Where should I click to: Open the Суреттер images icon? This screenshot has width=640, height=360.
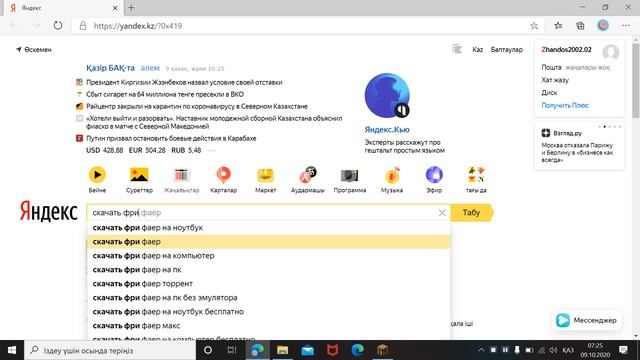[x=139, y=175]
